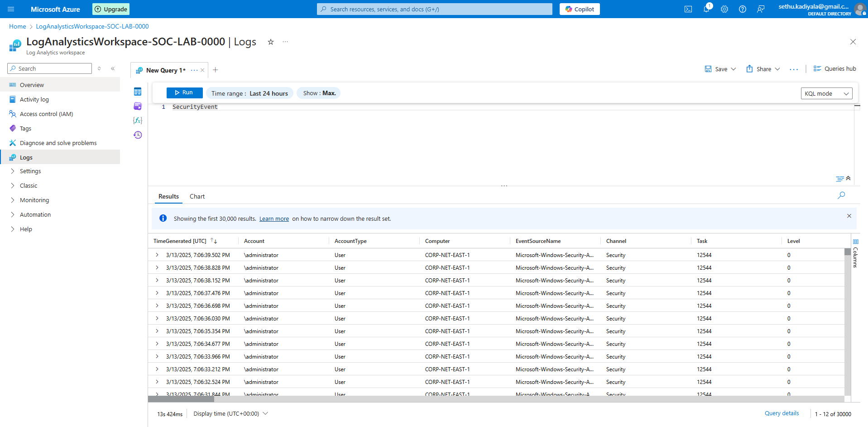Switch to the Results tab
This screenshot has height=427, width=868.
[168, 196]
